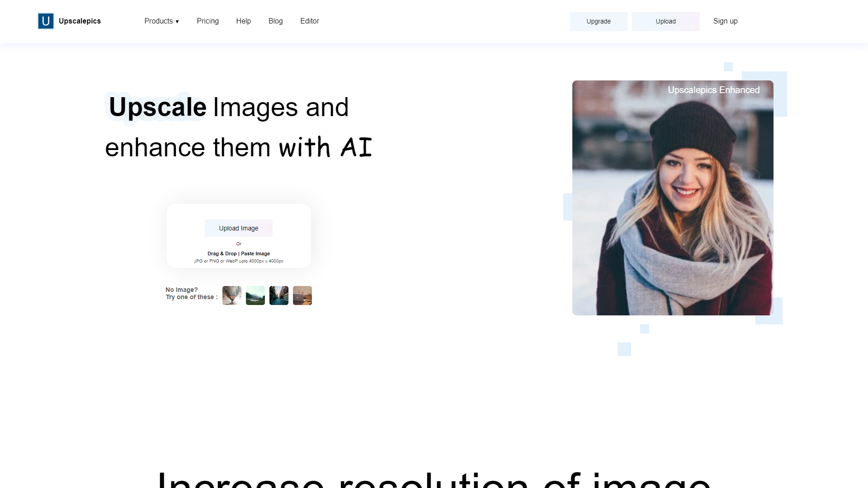Viewport: 868px width, 488px height.
Task: Click the JPG or PNG format hint
Action: click(x=239, y=261)
